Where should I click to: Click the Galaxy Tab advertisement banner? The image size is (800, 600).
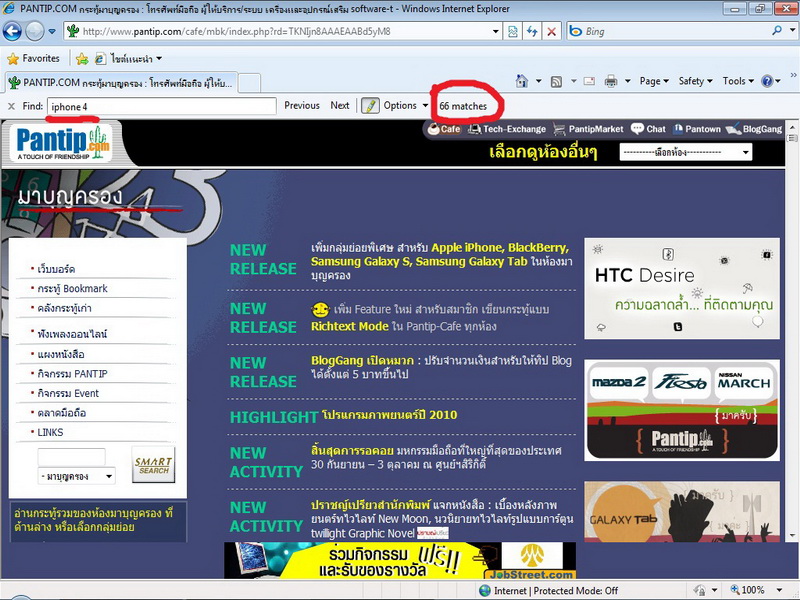(x=682, y=512)
